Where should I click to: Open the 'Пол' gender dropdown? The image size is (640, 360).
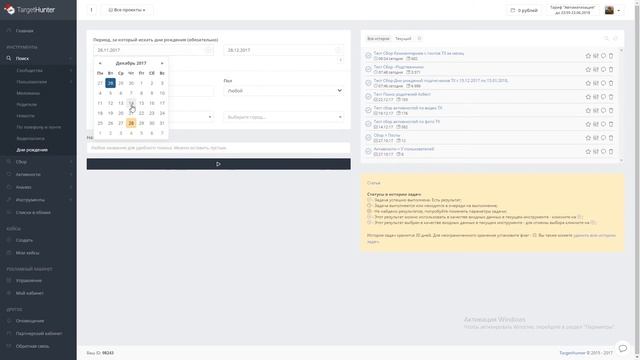point(283,91)
